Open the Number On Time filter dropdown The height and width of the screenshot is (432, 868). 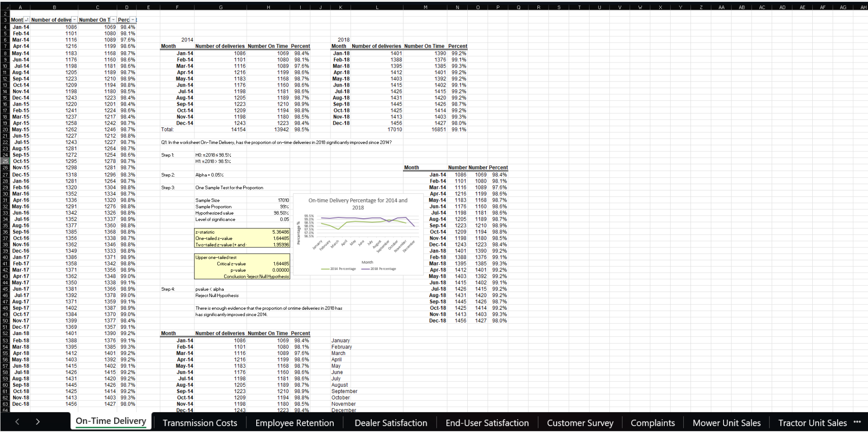coord(113,19)
